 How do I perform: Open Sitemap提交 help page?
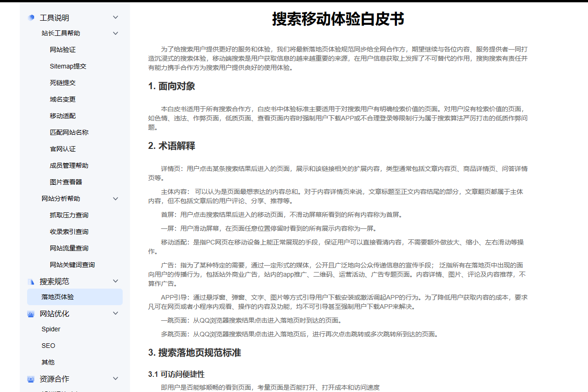(68, 66)
